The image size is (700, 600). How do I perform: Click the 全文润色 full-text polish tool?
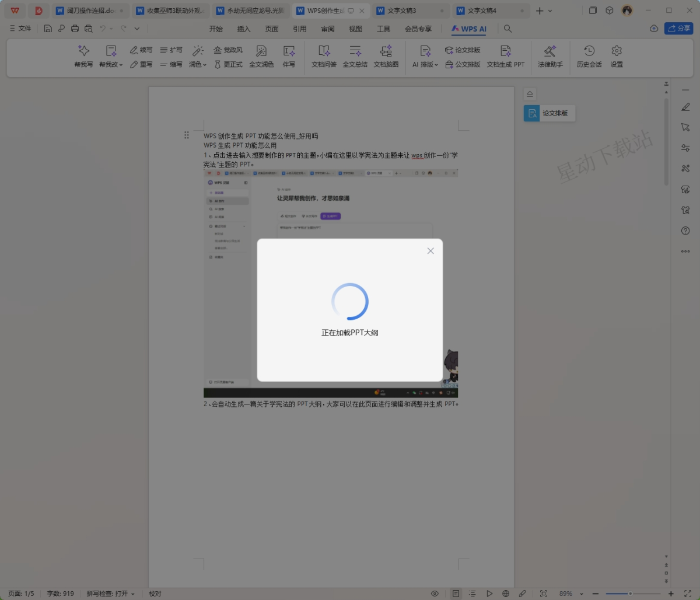(x=261, y=57)
